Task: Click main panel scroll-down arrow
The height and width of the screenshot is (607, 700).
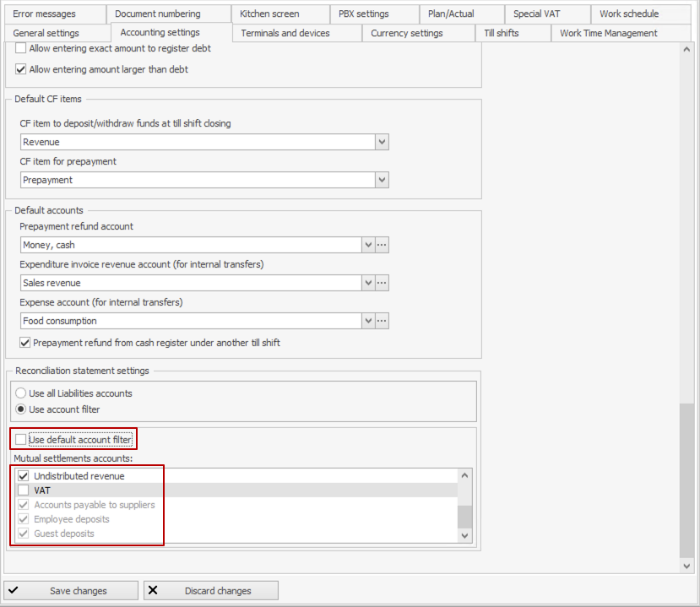Action: 687,566
